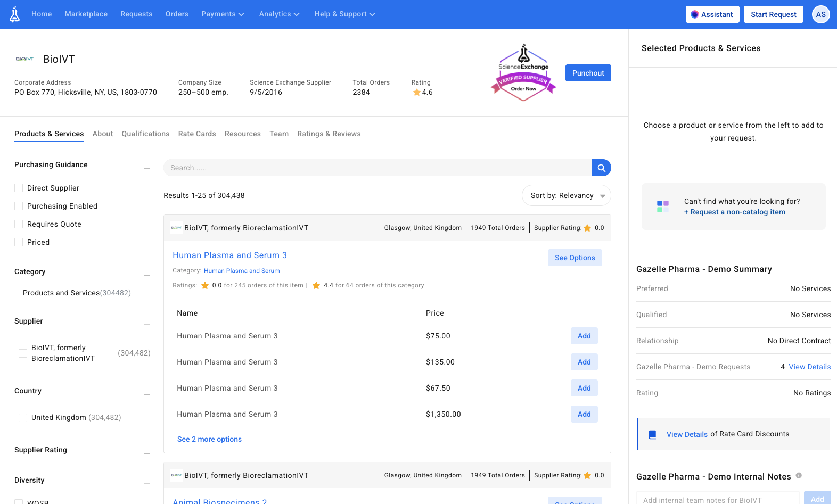Open the AS user avatar menu
This screenshot has height=504, width=837.
tap(821, 14)
